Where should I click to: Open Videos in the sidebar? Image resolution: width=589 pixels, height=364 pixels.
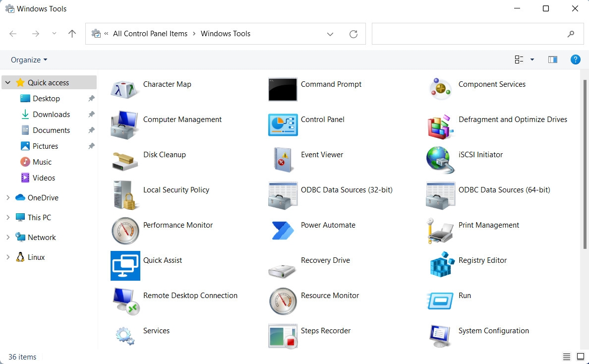(44, 178)
